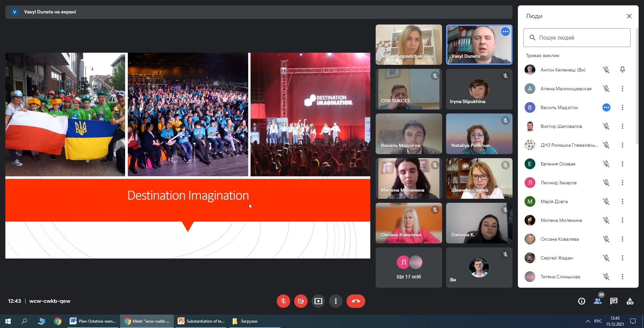Open options menu for Виктор Шаповалов
Image resolution: width=644 pixels, height=328 pixels.
point(623,126)
